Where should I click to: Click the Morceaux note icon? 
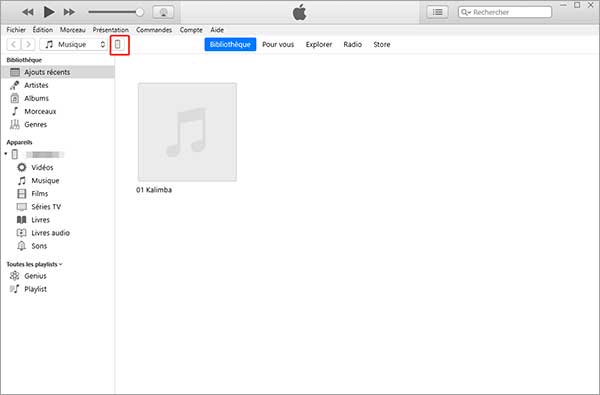(15, 111)
